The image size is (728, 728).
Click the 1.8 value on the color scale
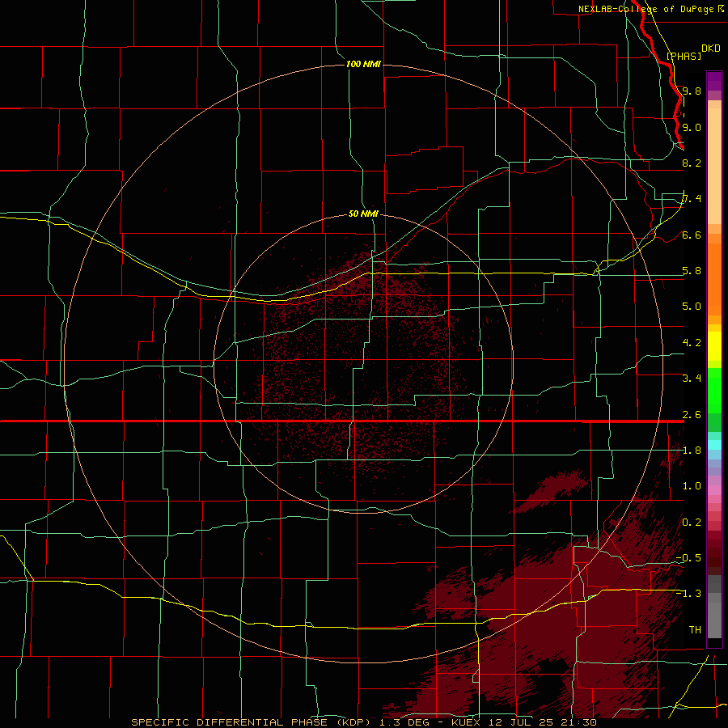tap(692, 451)
